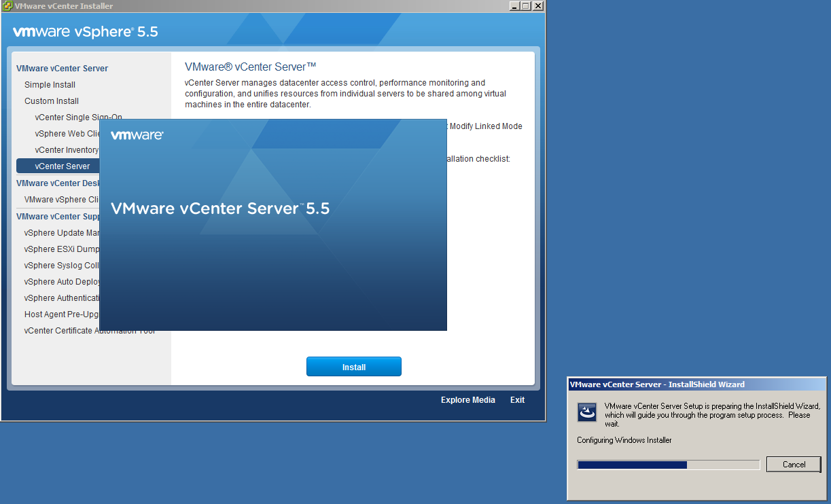Viewport: 831px width, 504px height.
Task: Select Custom Install in the sidebar
Action: pos(52,101)
